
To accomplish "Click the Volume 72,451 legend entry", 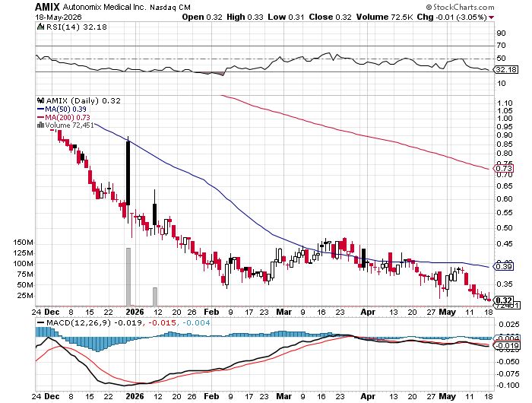I will 70,125.
